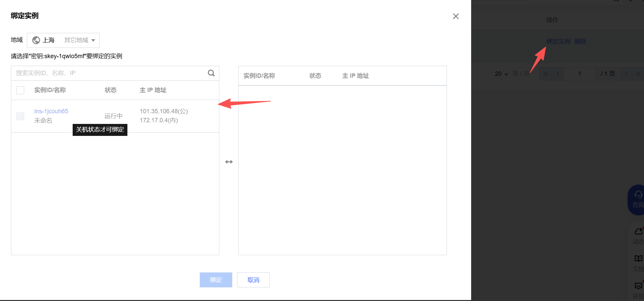Image resolution: width=644 pixels, height=301 pixels.
Task: Click the globe icon beside 上海
Action: (x=36, y=40)
